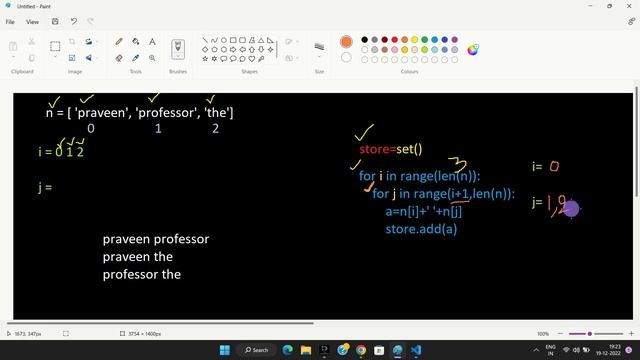The width and height of the screenshot is (640, 360).
Task: Pick the Oval shape
Action: [224, 40]
